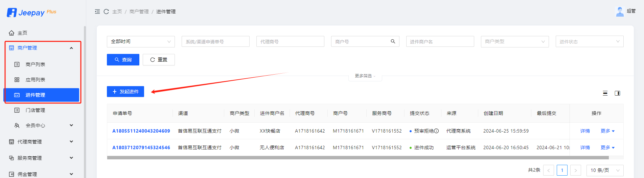Open application A1805511240043204609 link
Image resolution: width=644 pixels, height=178 pixels.
pyautogui.click(x=141, y=131)
